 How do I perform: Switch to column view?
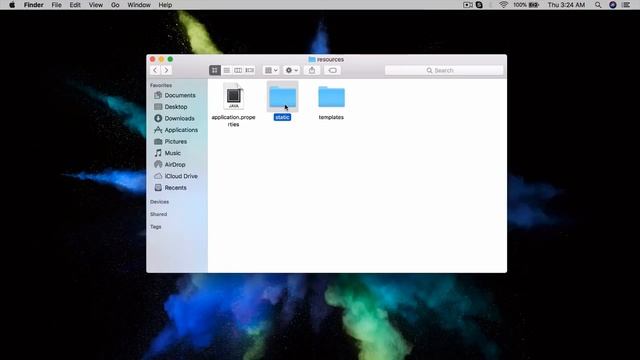[x=238, y=70]
